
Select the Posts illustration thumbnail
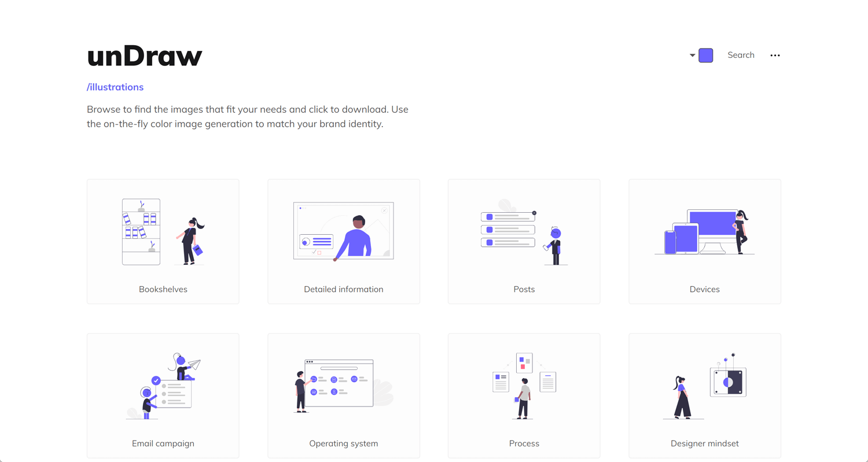[x=524, y=232]
